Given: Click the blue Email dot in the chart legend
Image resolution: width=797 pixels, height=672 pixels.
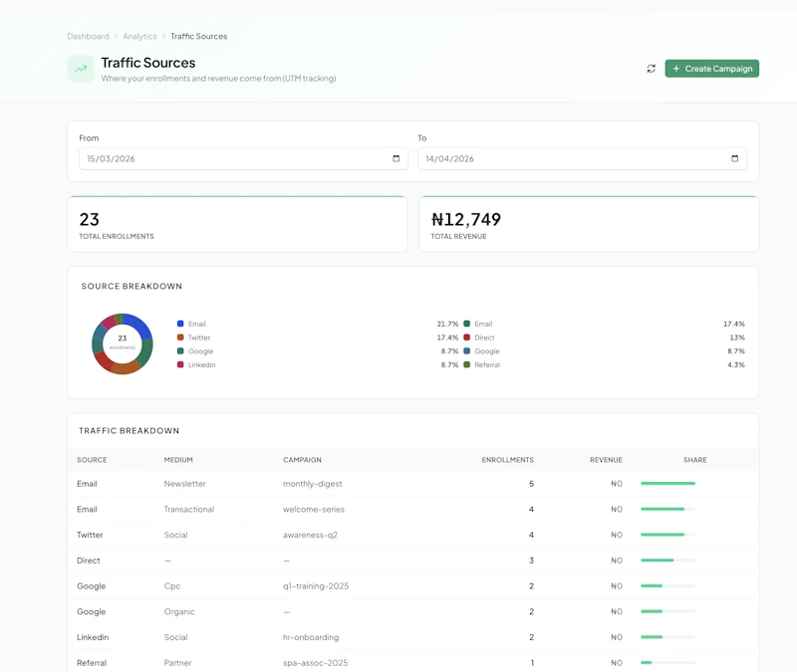Looking at the screenshot, I should [180, 324].
